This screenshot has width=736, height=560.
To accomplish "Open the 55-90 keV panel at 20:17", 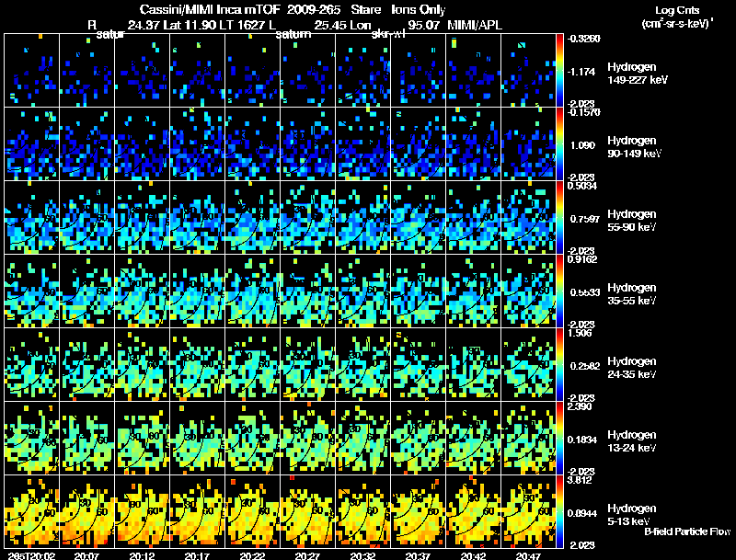I will coord(198,218).
